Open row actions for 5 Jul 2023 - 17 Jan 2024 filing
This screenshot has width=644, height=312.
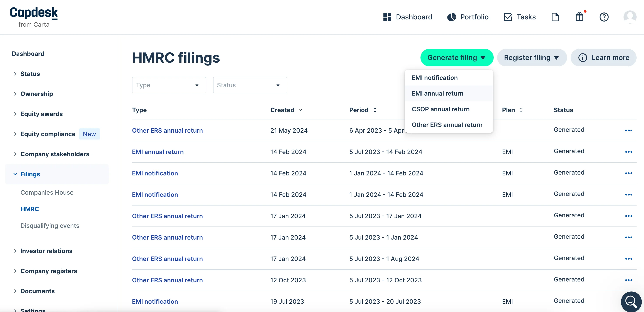pyautogui.click(x=629, y=216)
